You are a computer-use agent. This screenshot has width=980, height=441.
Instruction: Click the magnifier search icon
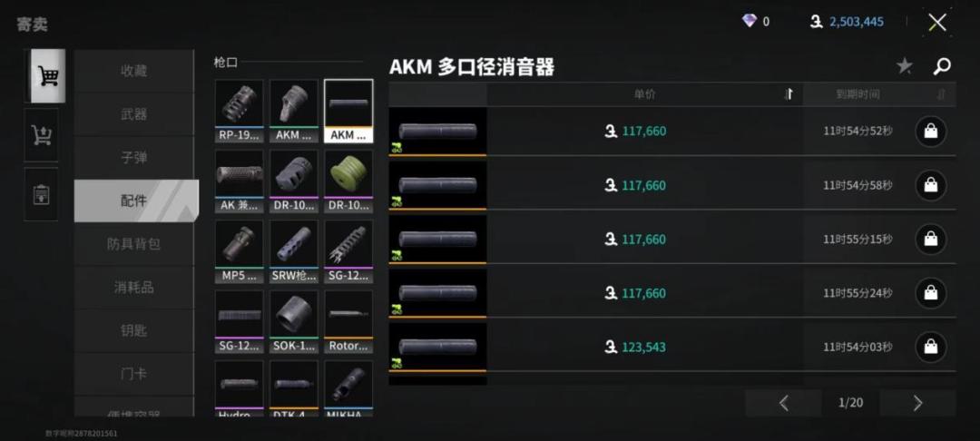click(942, 66)
